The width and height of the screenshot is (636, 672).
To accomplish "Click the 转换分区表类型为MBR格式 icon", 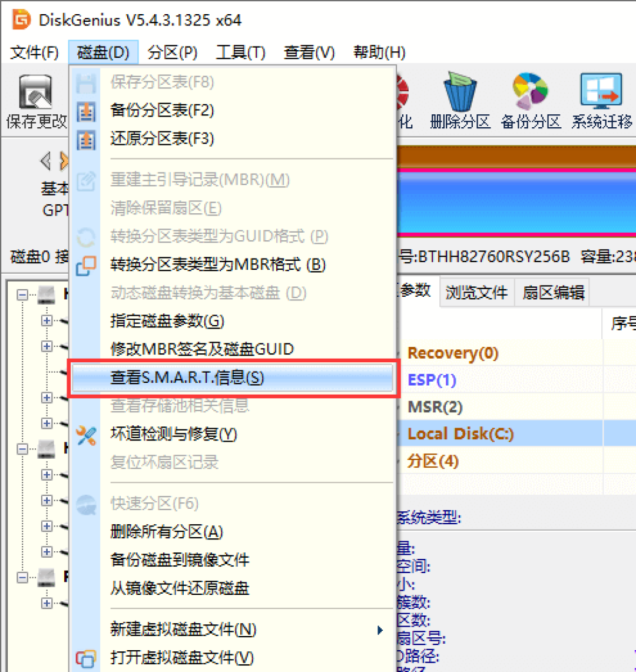I will [x=86, y=265].
